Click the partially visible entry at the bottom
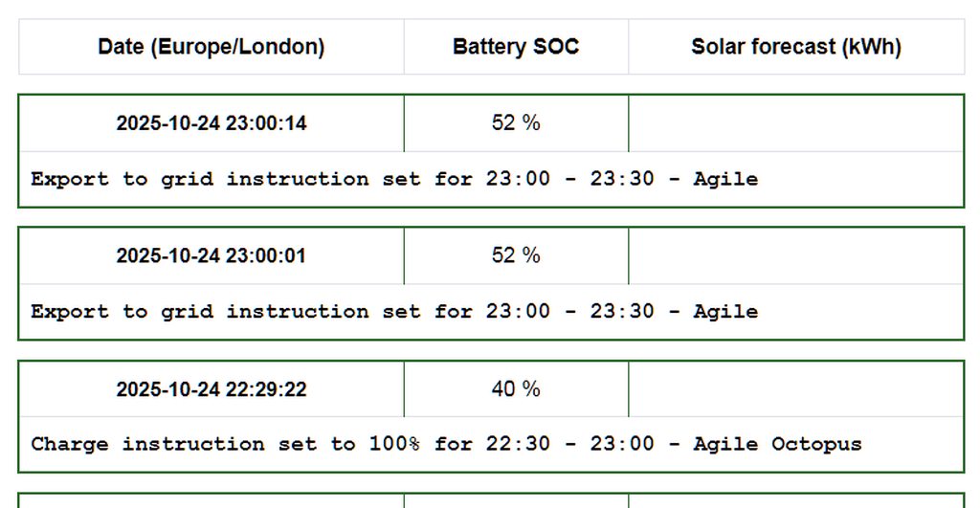 tap(490, 500)
